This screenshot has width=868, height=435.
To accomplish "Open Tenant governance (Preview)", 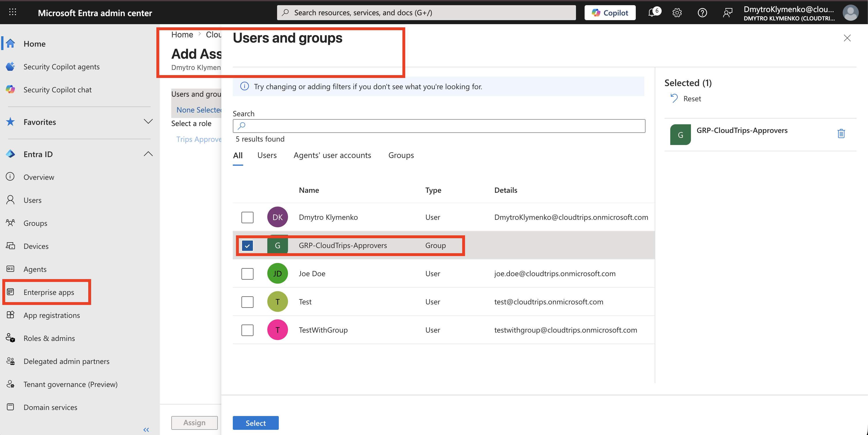I will (x=70, y=384).
